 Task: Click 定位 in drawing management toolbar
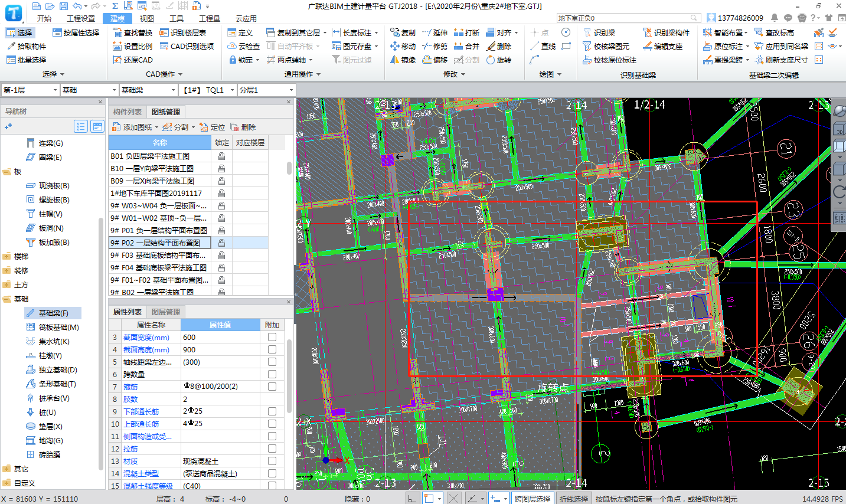tap(212, 127)
